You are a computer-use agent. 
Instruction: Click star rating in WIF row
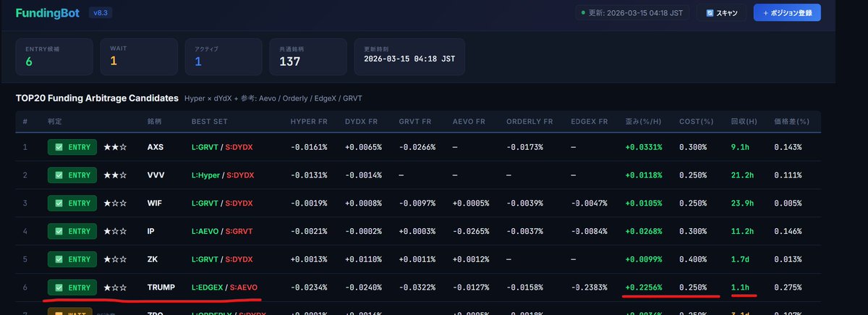coord(116,203)
